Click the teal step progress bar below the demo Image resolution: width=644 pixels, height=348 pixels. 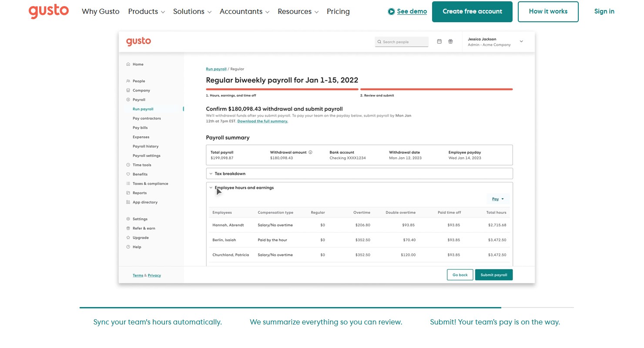(x=290, y=307)
